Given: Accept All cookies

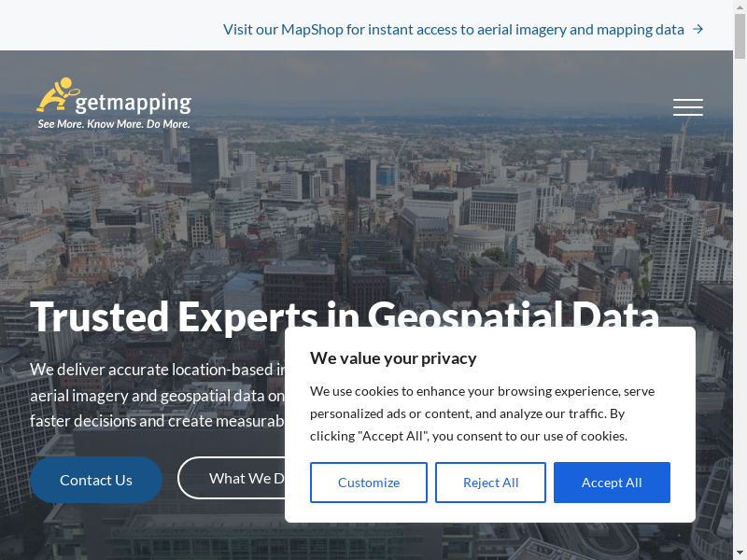Looking at the screenshot, I should coord(612,483).
